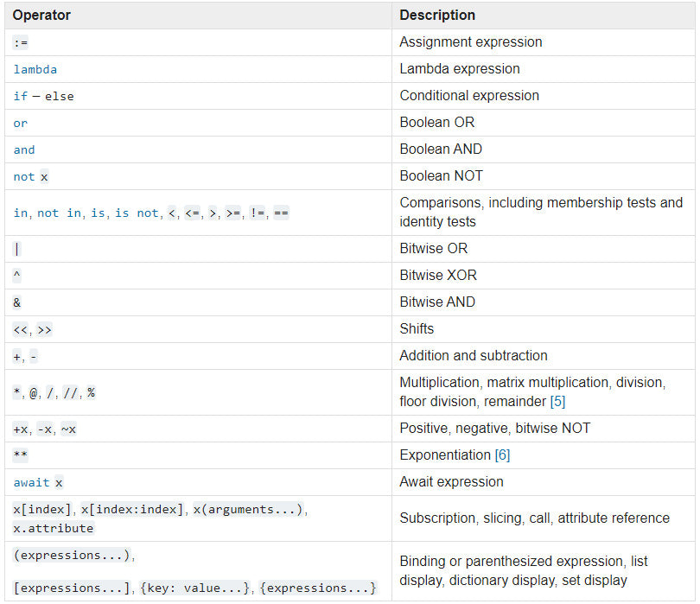The height and width of the screenshot is (604, 700).
Task: Click the Description column header
Action: [437, 16]
